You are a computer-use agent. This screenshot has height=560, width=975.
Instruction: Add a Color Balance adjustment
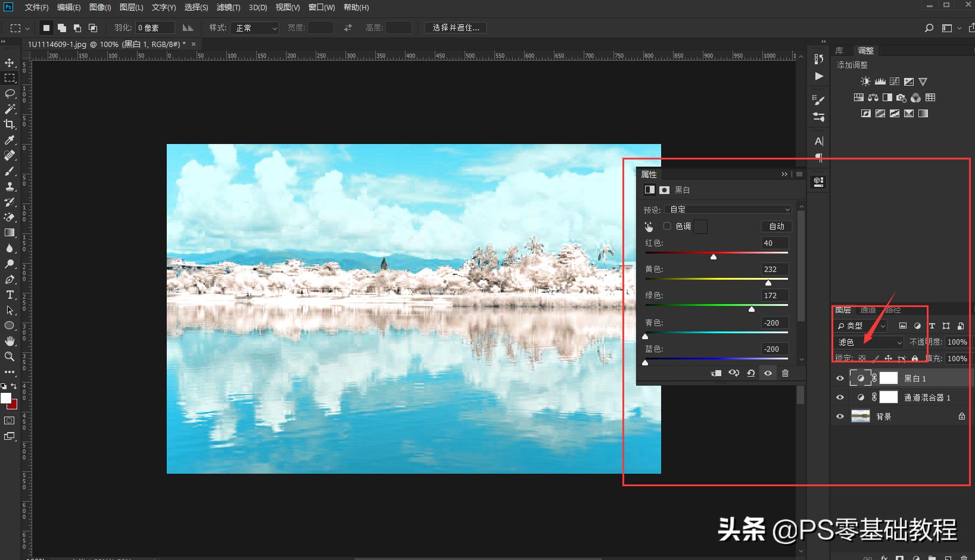[873, 98]
